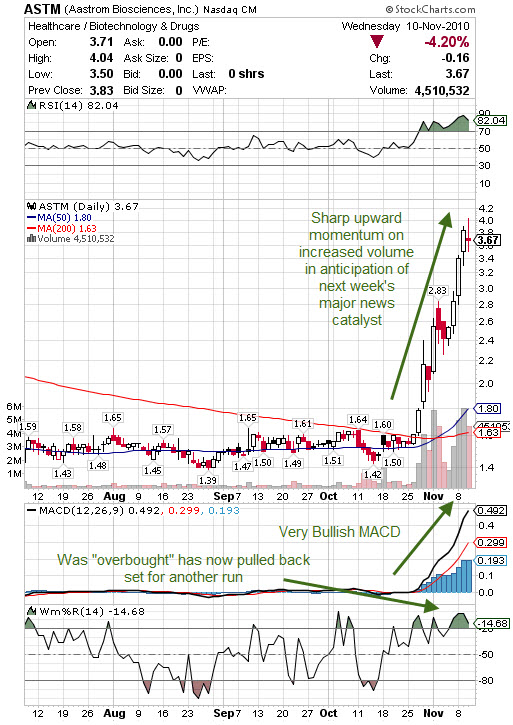Click 'Oct' on the bottom date axis
The image size is (513, 725).
(329, 713)
